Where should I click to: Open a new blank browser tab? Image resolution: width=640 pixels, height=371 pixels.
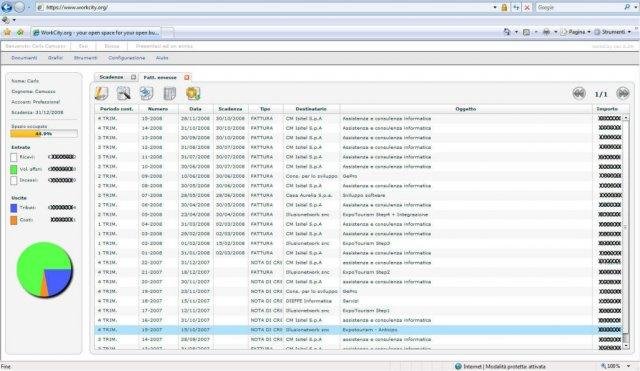point(168,32)
